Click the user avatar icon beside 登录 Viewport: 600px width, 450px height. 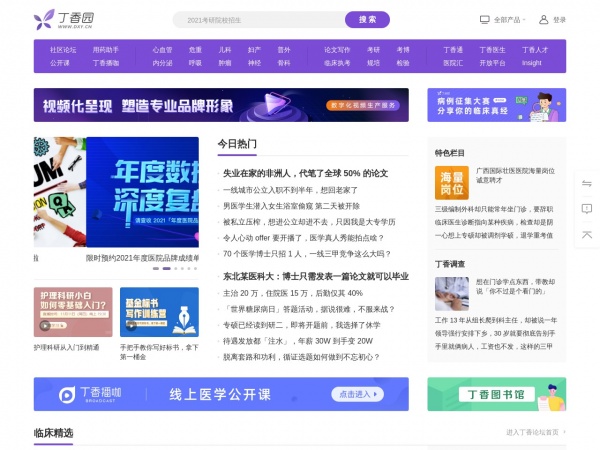[543, 20]
